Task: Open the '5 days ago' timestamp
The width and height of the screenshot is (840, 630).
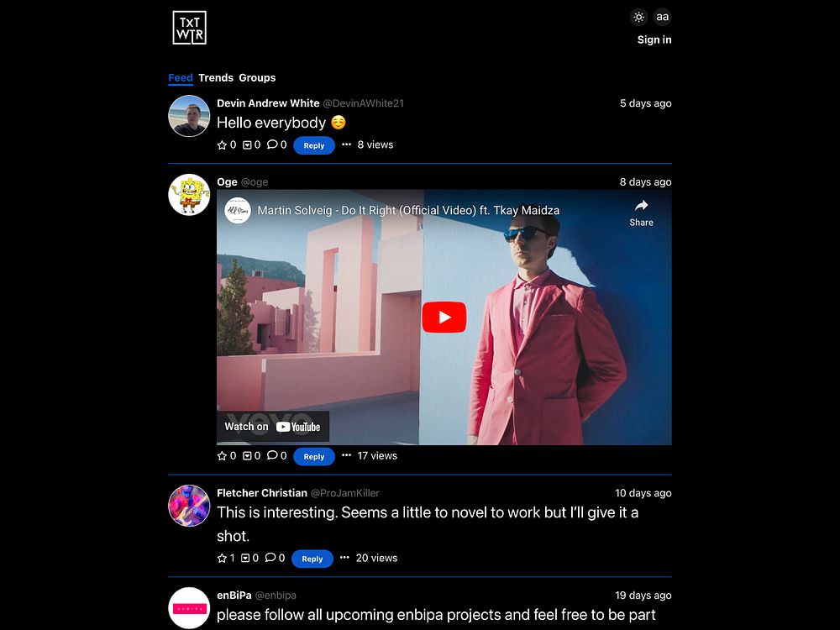Action: 645,103
